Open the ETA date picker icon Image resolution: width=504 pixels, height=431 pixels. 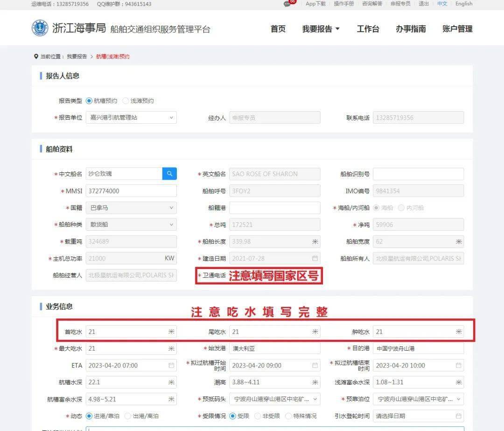coord(172,365)
